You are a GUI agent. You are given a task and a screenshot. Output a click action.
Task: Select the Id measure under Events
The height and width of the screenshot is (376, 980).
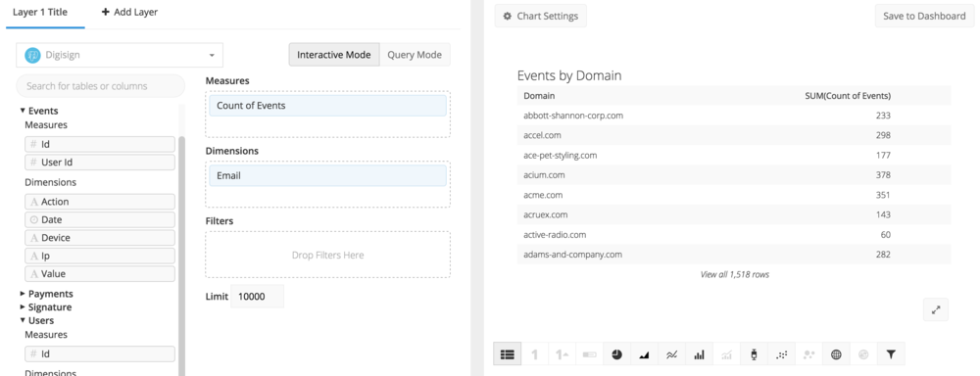pyautogui.click(x=100, y=144)
